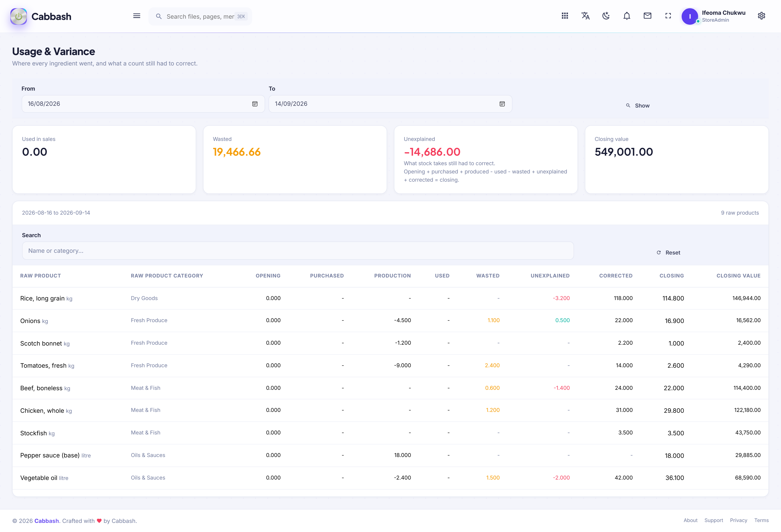Open the To date calendar picker
Viewport: 781px width, 532px height.
click(x=502, y=104)
